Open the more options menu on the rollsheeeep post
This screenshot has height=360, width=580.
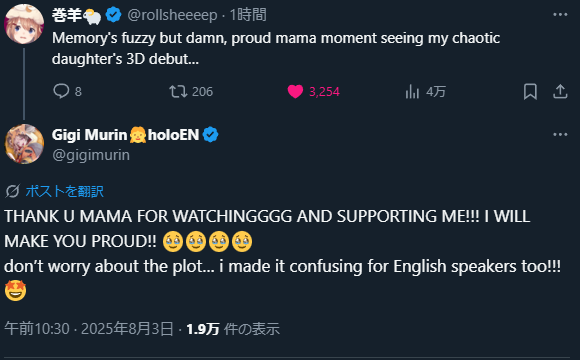coord(560,14)
